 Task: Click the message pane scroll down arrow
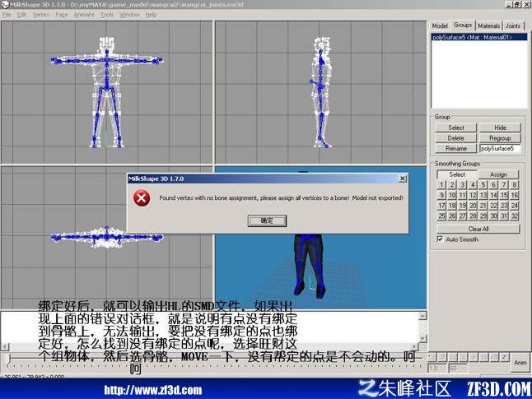422,338
